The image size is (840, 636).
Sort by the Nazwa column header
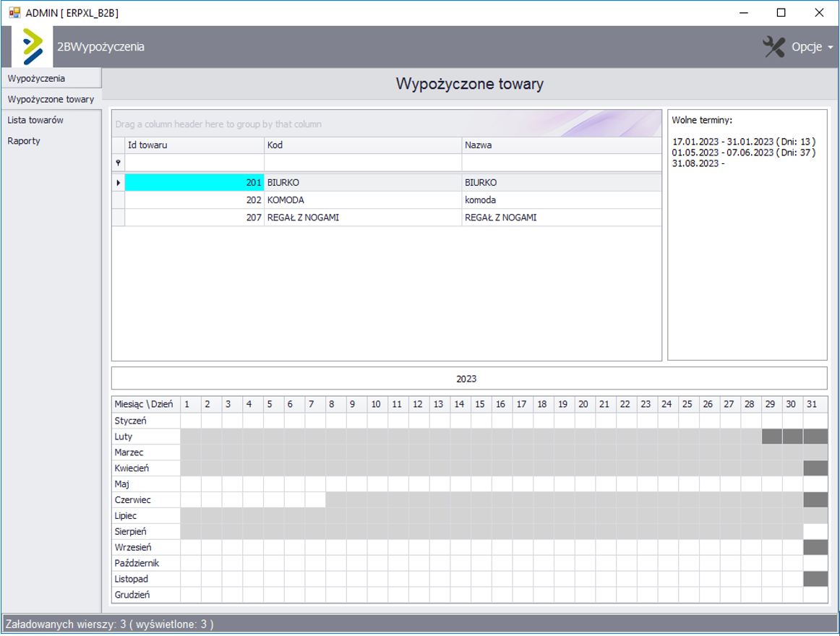(562, 145)
